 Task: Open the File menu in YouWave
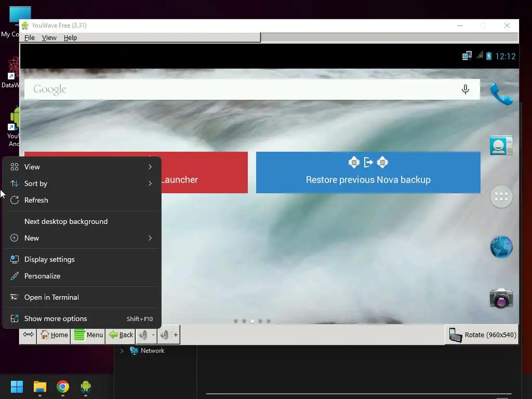[30, 37]
